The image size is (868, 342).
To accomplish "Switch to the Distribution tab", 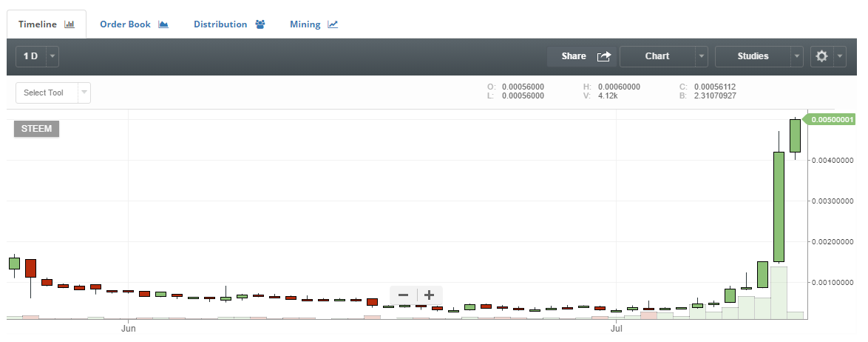I will click(230, 24).
